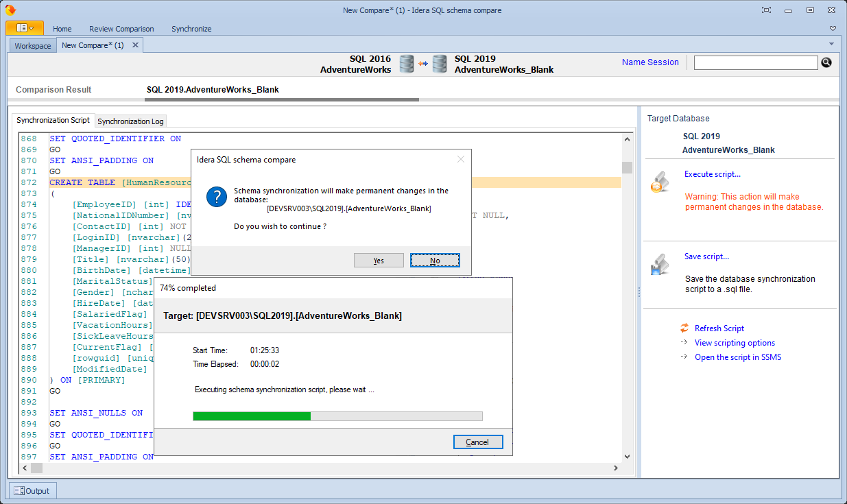Open the Output panel button
This screenshot has width=847, height=504.
(32, 491)
